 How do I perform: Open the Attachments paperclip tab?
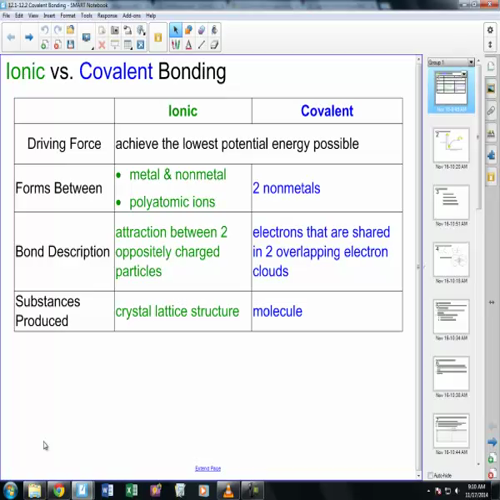point(491,111)
